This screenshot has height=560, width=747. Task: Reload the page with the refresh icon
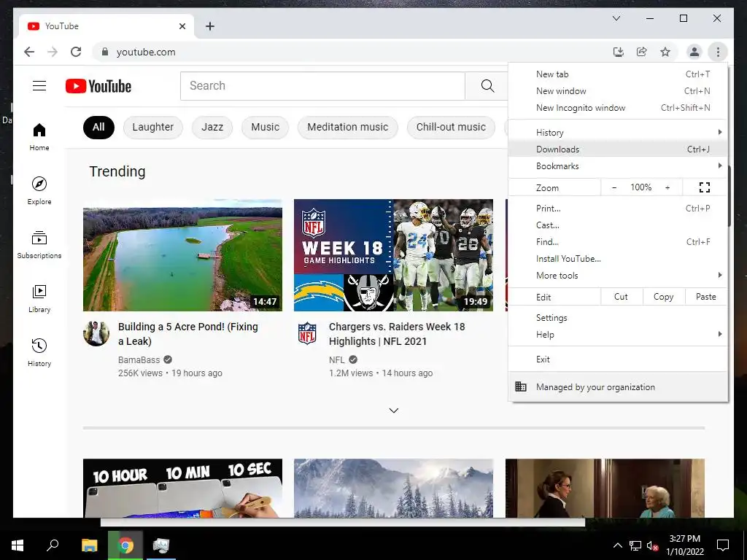click(76, 52)
